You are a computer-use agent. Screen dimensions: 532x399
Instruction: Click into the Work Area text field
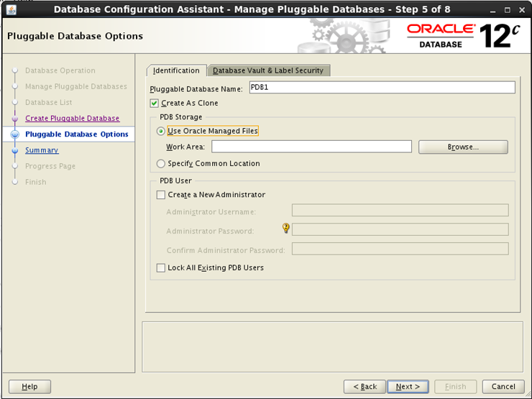(x=311, y=147)
